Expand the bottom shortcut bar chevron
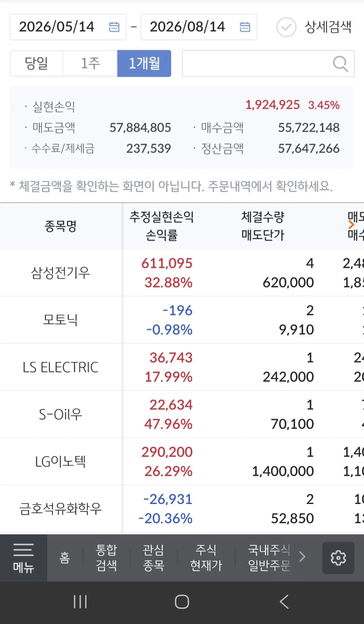The height and width of the screenshot is (624, 364). [x=302, y=557]
